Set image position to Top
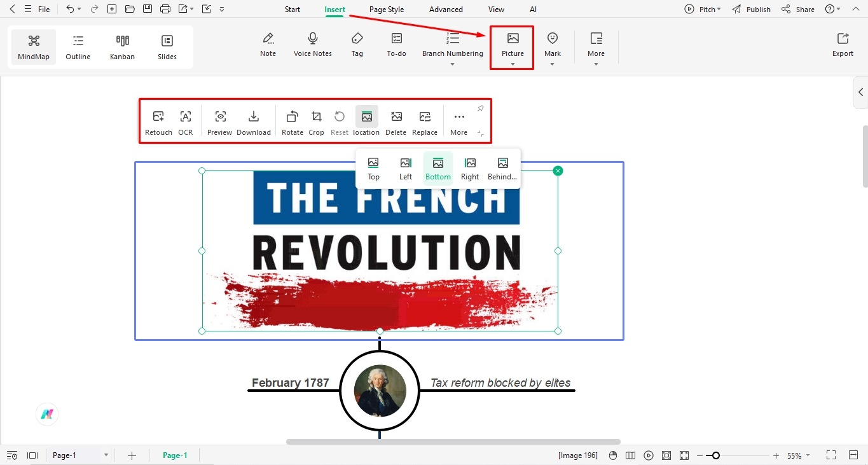This screenshot has height=465, width=868. point(373,169)
